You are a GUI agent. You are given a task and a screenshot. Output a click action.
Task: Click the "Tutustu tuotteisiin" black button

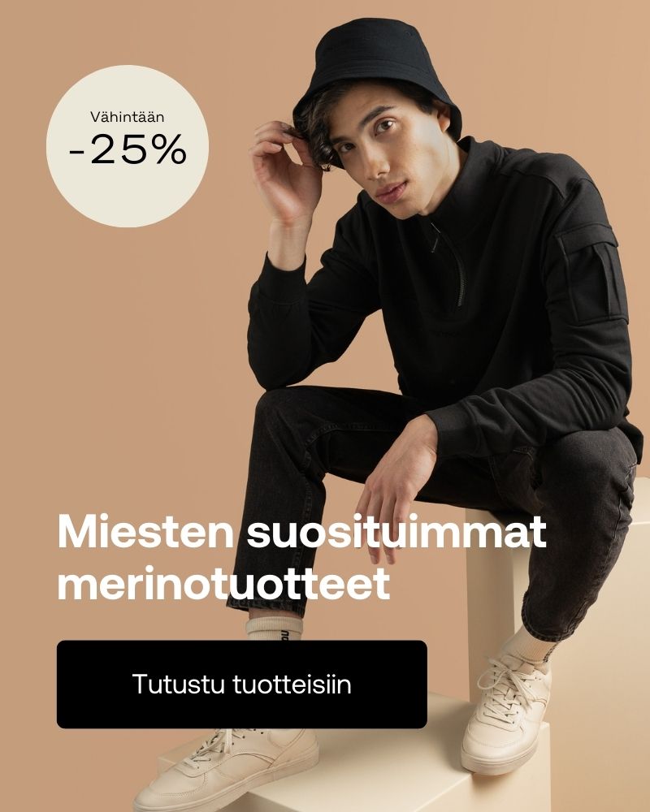(241, 684)
